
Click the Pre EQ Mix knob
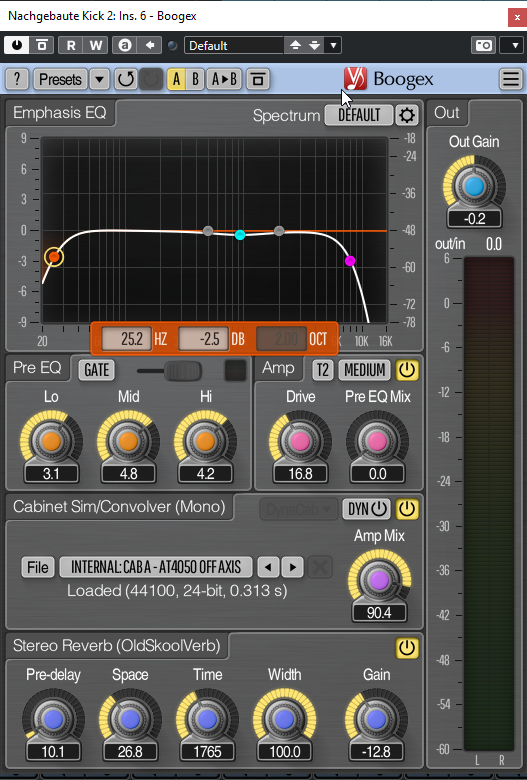[x=377, y=441]
